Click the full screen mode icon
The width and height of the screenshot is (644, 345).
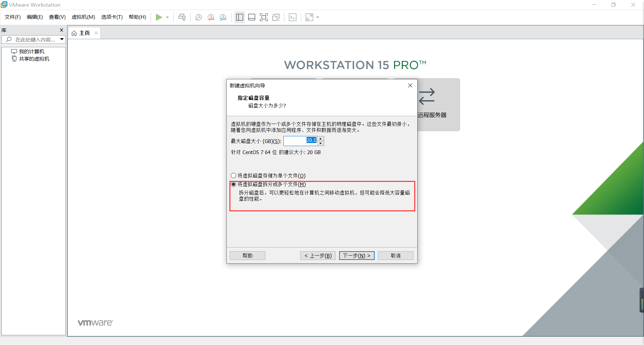click(264, 17)
